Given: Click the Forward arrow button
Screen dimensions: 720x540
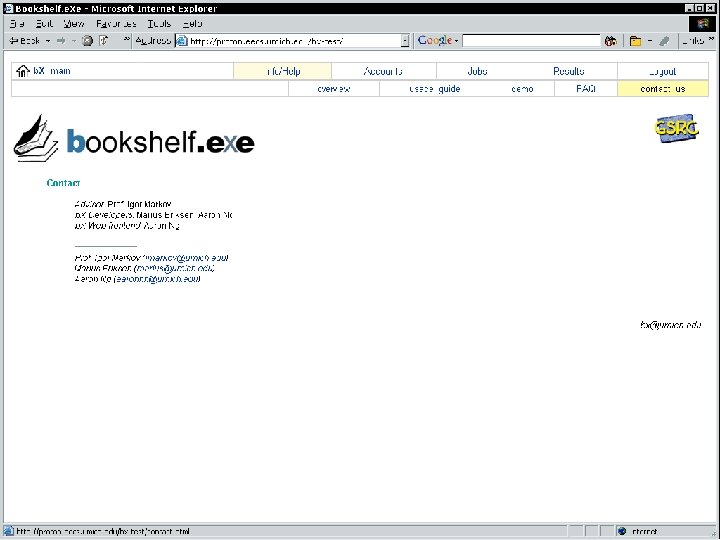Looking at the screenshot, I should point(61,41).
